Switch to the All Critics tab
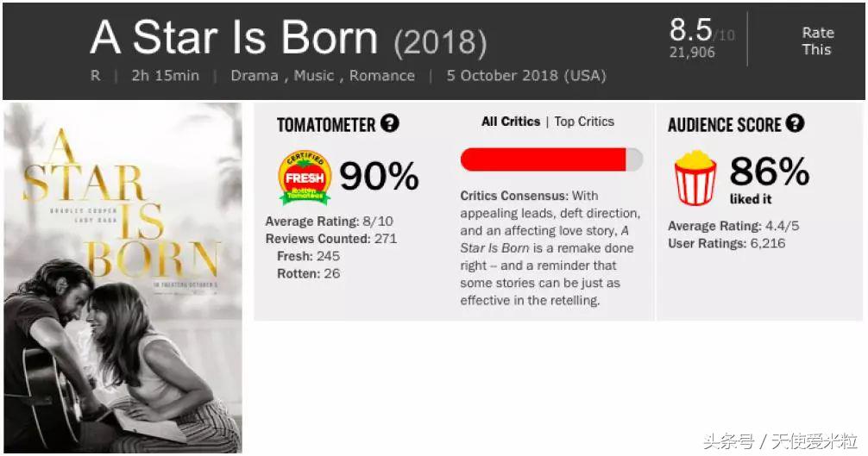This screenshot has height=456, width=868. [511, 122]
